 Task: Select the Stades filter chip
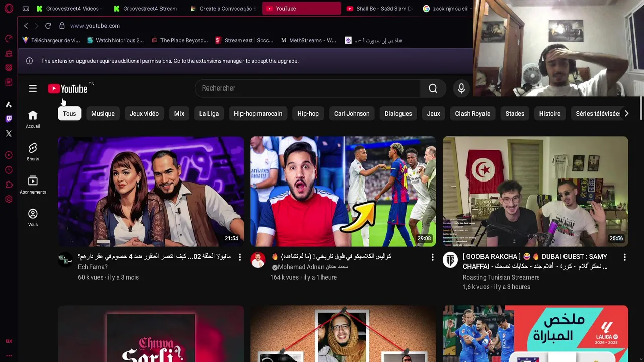click(515, 114)
